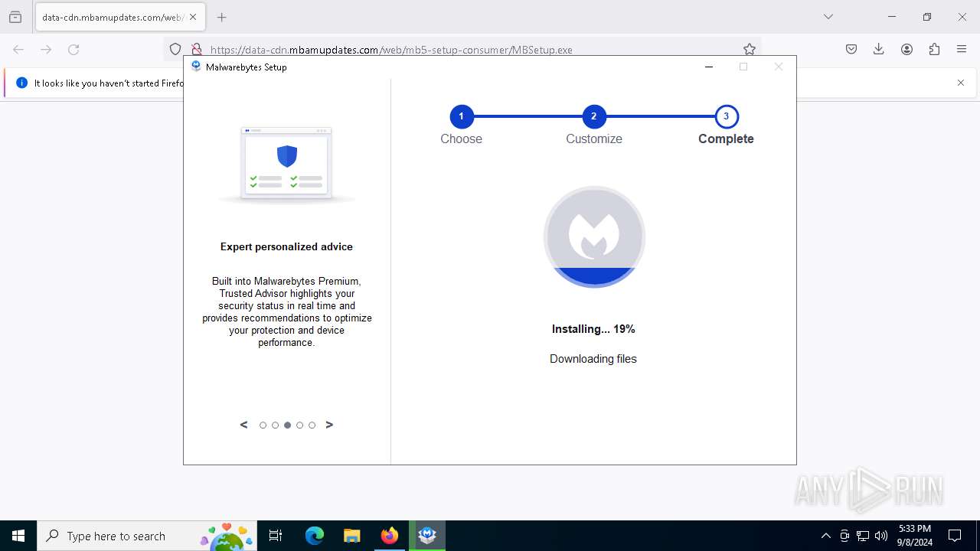Switch to Firefox on the taskbar
Screen dimensions: 980x551
(x=390, y=536)
